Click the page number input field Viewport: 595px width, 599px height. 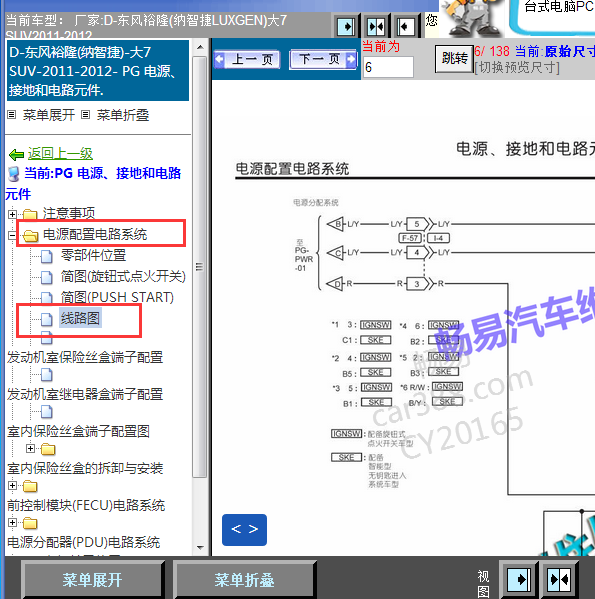[388, 67]
